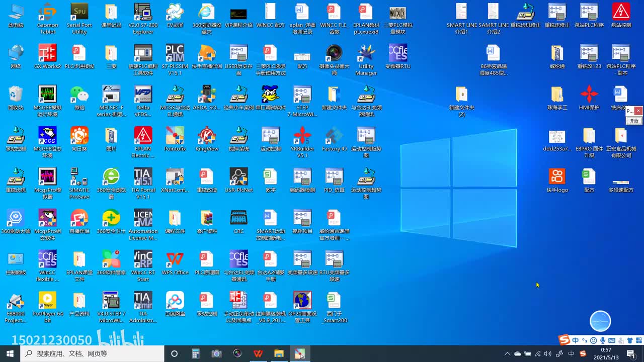The image size is (644, 362).
Task: Open the Sogou toolbox grid menu
Action: (x=638, y=341)
